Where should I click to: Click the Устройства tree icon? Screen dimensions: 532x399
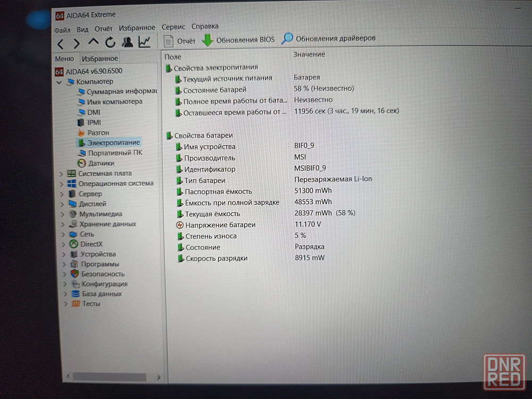click(74, 254)
